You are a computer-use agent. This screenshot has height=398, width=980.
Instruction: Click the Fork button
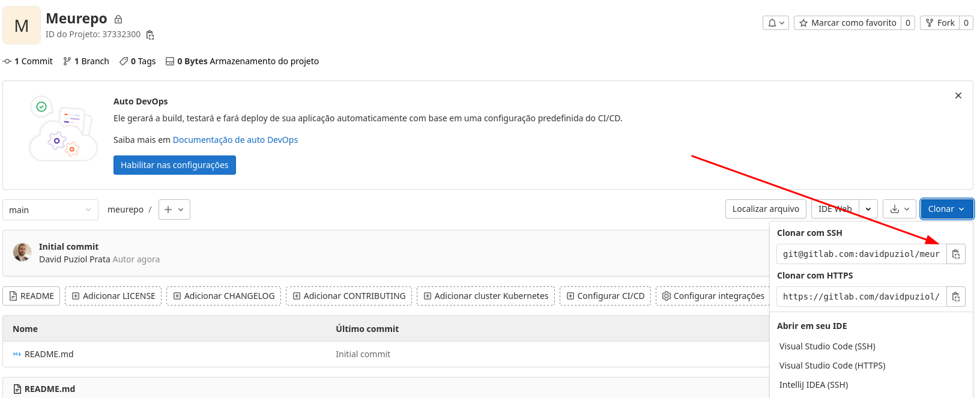pos(940,23)
